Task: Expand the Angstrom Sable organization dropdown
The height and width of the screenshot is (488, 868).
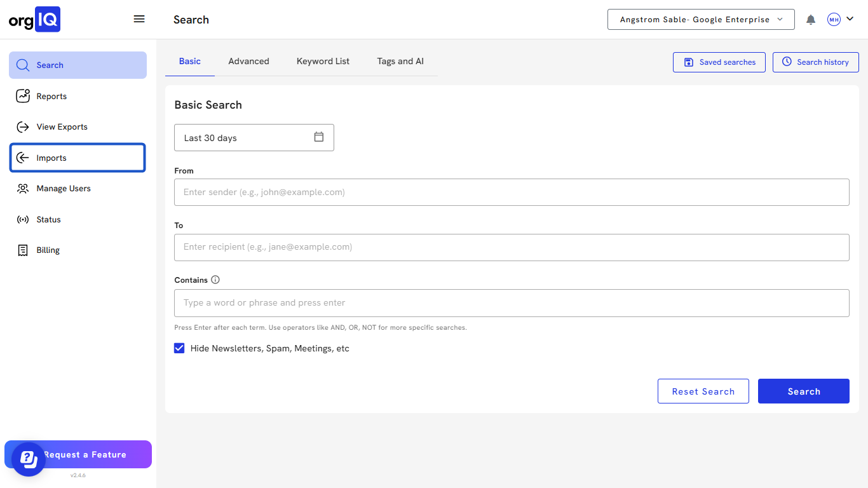Action: click(700, 20)
